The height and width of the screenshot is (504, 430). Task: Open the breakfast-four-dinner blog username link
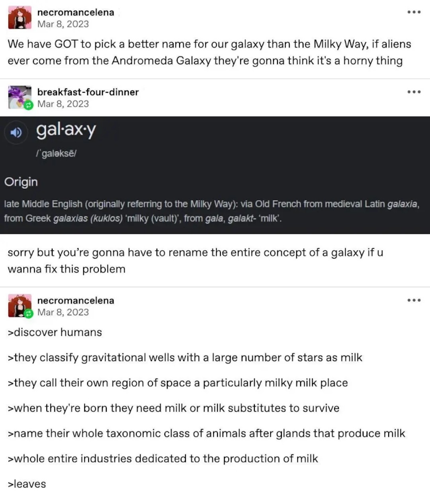coord(88,92)
